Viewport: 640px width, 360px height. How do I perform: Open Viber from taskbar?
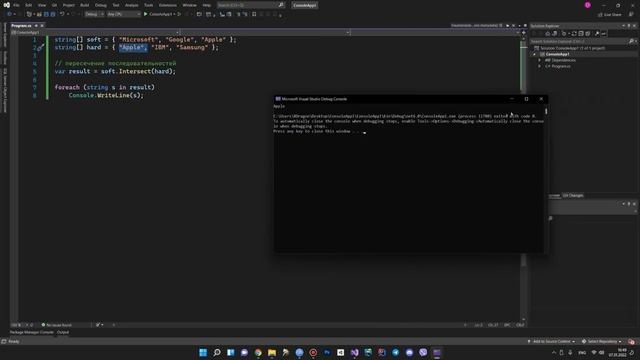tap(423, 353)
